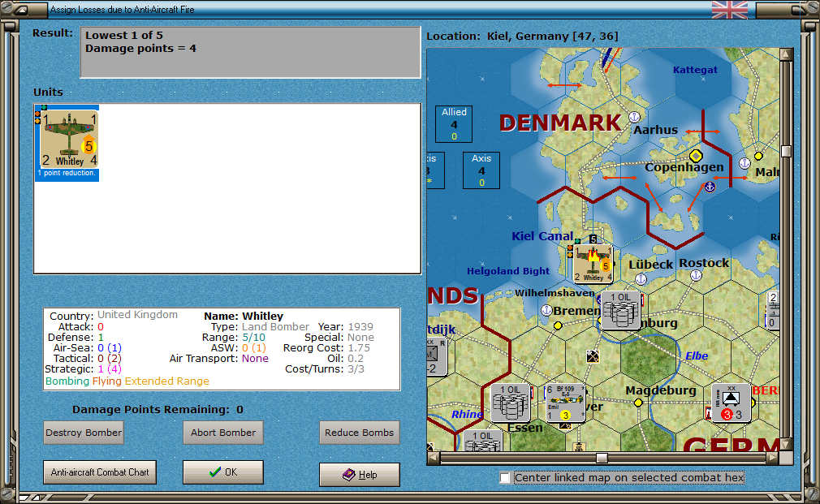Click the 'Extended Range' ability label
This screenshot has height=504, width=820.
pos(166,381)
